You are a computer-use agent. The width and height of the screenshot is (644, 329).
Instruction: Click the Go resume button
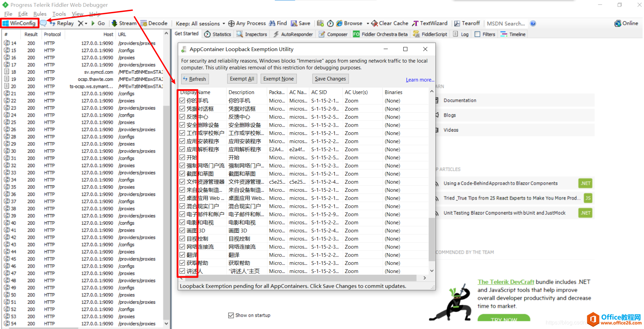click(x=98, y=23)
